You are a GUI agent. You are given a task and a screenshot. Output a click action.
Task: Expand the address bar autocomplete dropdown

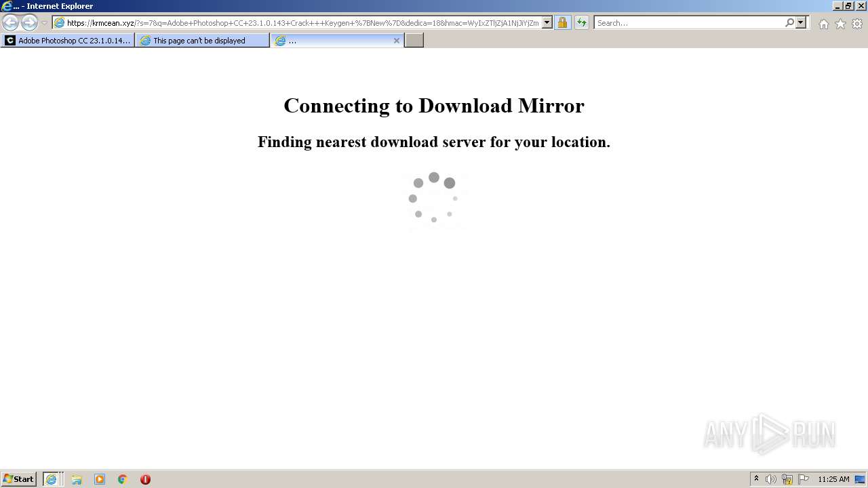(x=547, y=23)
